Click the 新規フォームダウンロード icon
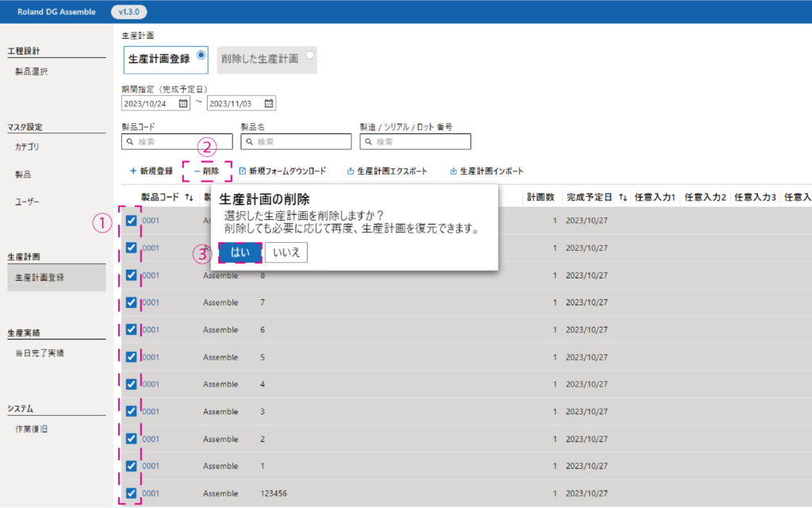Viewport: 812px width, 508px height. tap(243, 171)
